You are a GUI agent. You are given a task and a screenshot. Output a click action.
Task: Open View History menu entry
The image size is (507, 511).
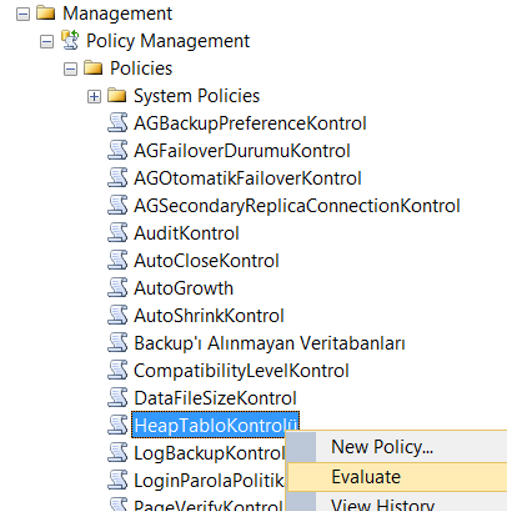383,504
